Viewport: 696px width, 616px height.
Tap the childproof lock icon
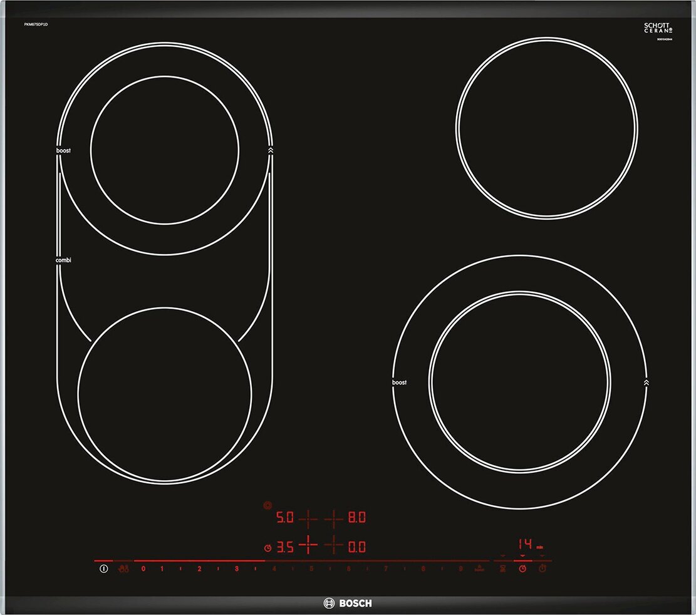[124, 569]
